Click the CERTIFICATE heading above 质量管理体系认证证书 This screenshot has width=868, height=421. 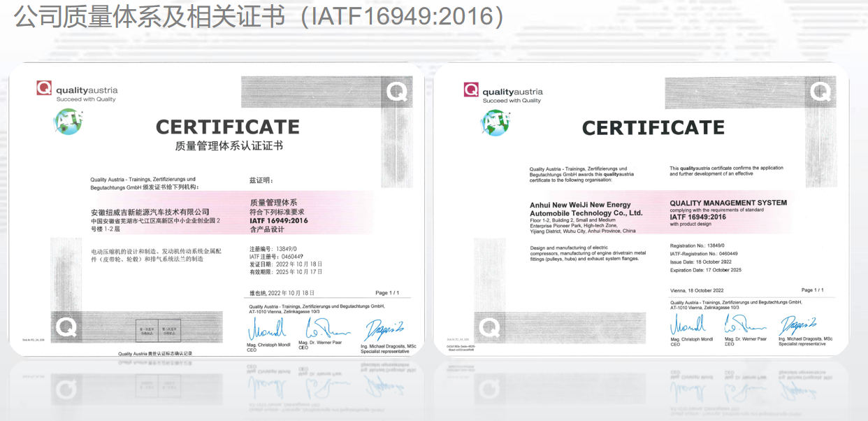228,127
